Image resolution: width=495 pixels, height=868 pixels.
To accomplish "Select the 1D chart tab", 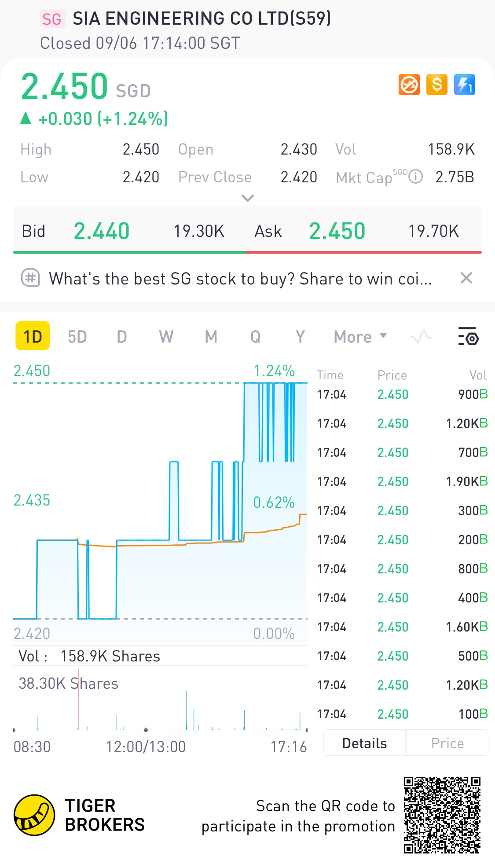I will [33, 336].
